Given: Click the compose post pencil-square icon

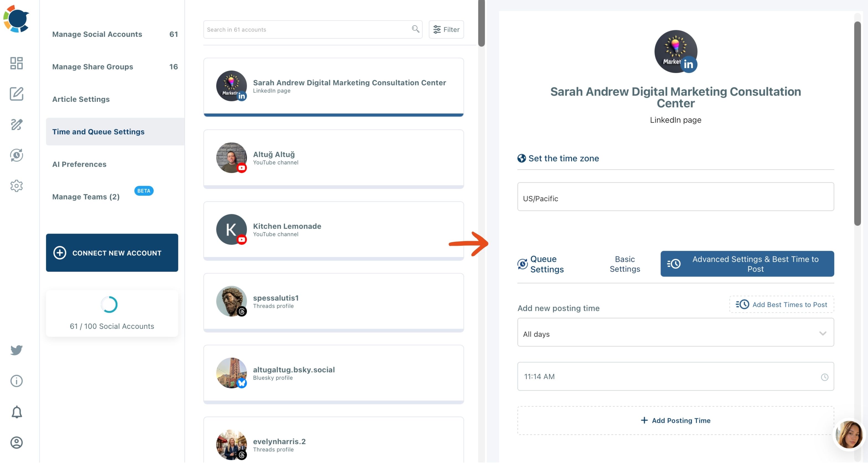Looking at the screenshot, I should point(16,94).
